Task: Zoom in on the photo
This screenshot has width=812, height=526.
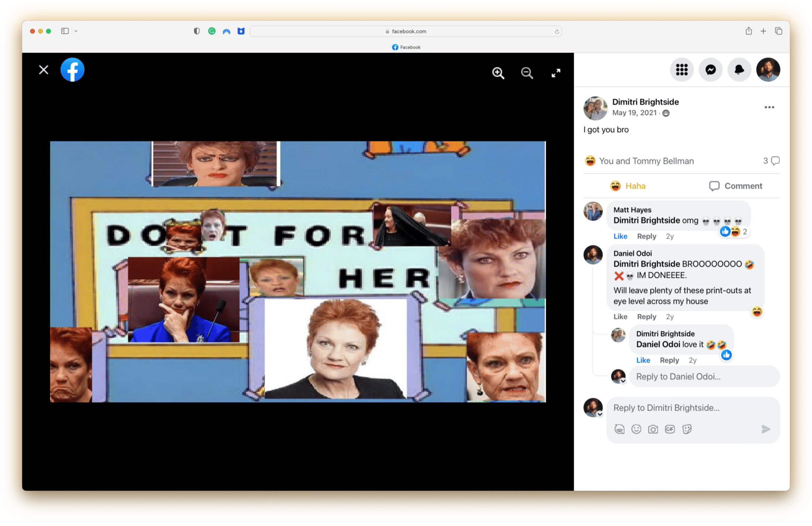Action: tap(498, 73)
